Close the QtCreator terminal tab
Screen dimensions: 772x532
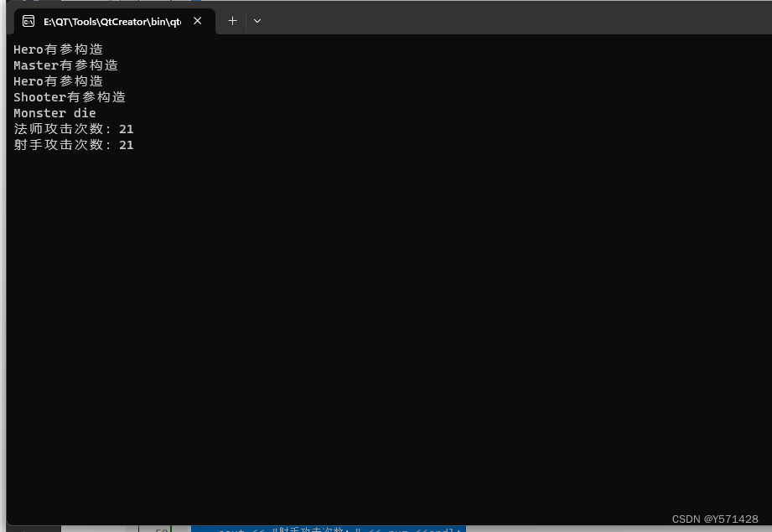(197, 21)
